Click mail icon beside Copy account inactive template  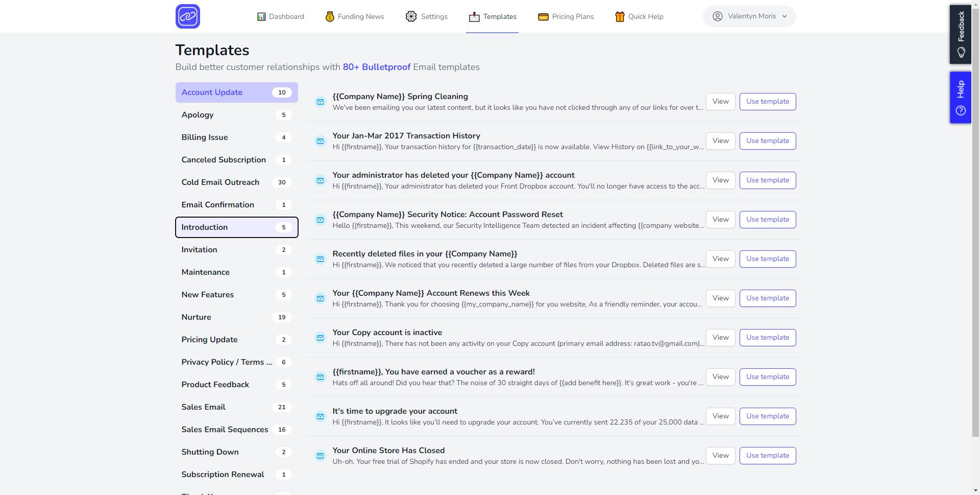point(320,338)
